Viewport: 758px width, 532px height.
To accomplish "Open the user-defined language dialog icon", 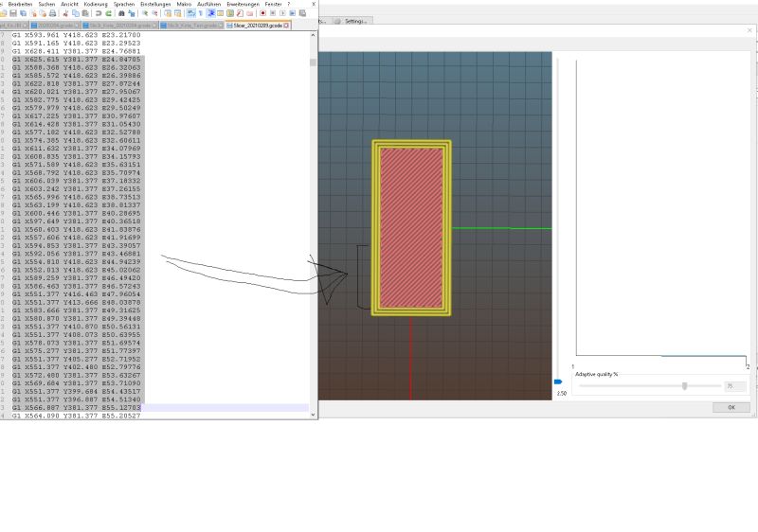I will (220, 13).
